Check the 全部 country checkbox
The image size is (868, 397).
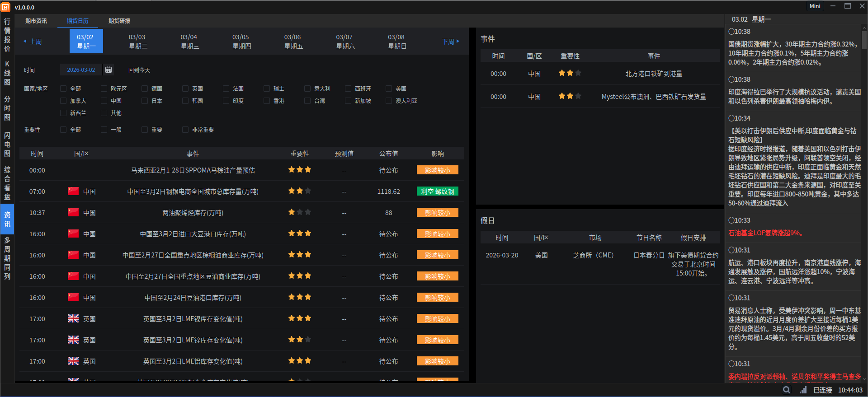click(63, 89)
